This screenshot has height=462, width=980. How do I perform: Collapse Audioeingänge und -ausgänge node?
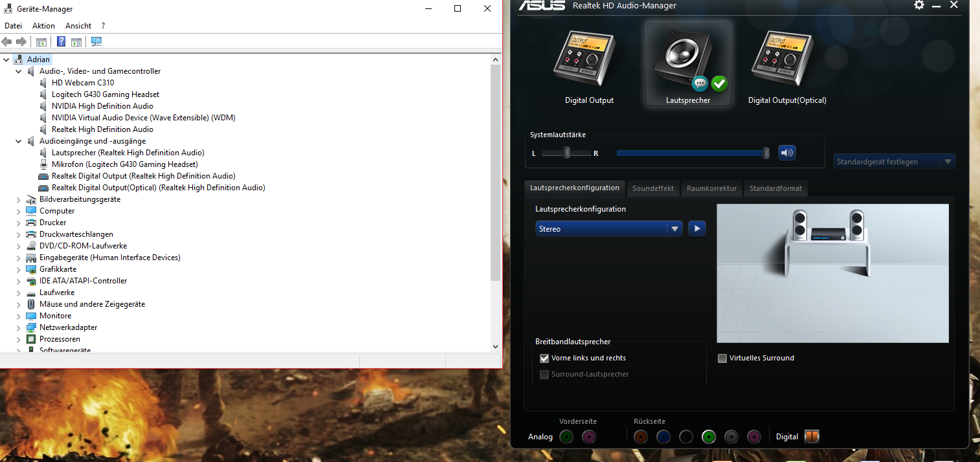point(18,141)
